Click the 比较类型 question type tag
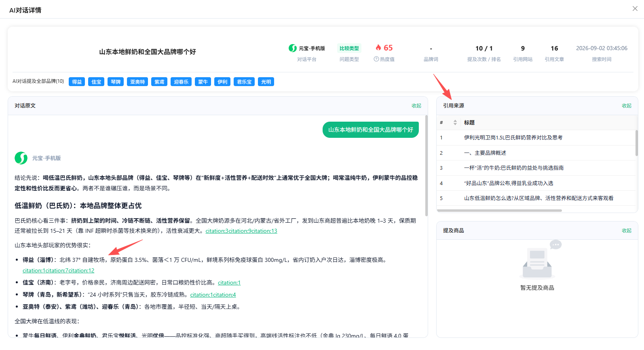This screenshot has height=350, width=644. pyautogui.click(x=349, y=48)
